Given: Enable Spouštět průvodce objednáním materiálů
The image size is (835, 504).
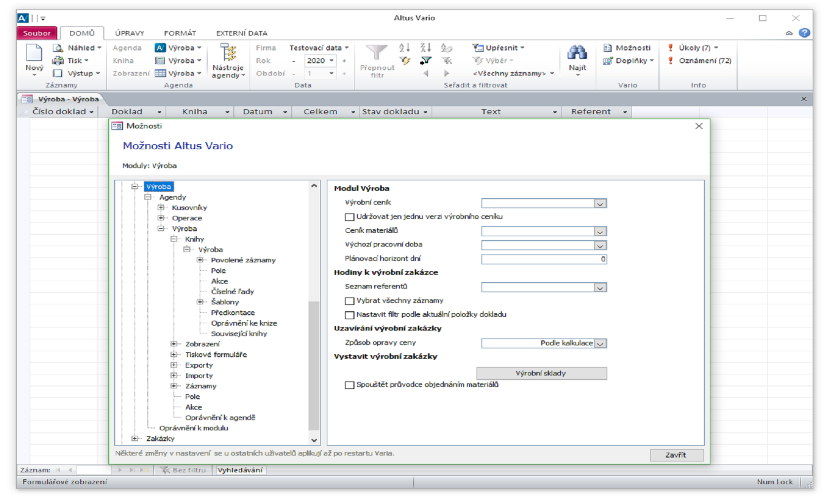Looking at the screenshot, I should pos(350,385).
